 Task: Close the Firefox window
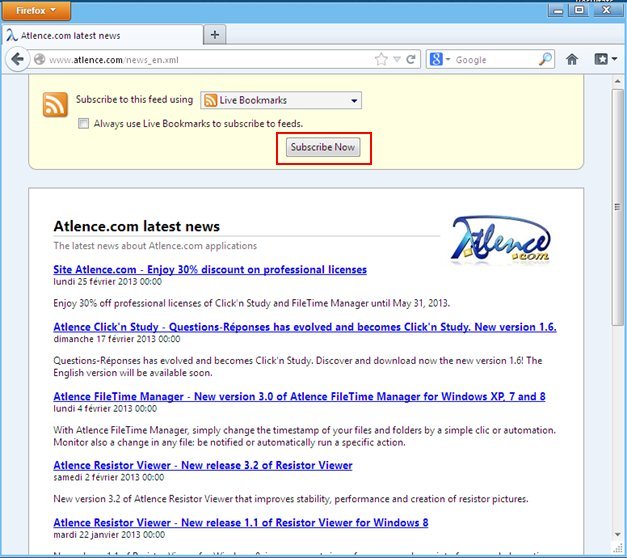tap(607, 10)
